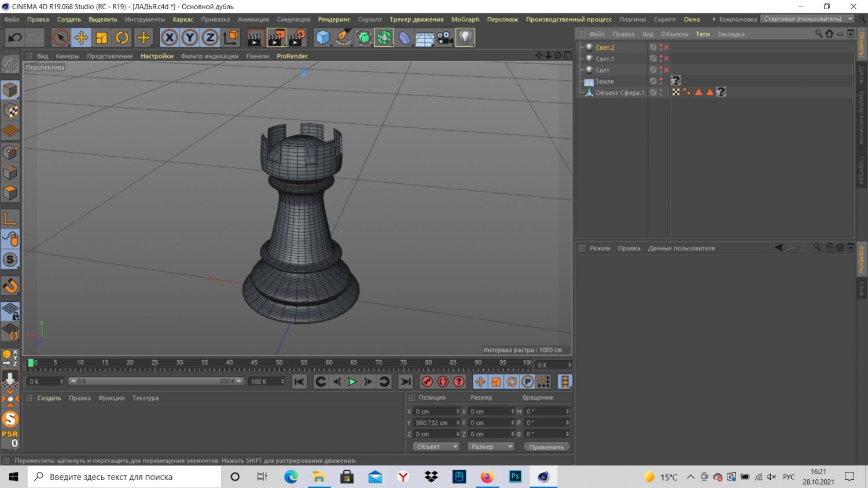Open Render Settings with gear clapper
The width and height of the screenshot is (868, 488).
tap(297, 38)
